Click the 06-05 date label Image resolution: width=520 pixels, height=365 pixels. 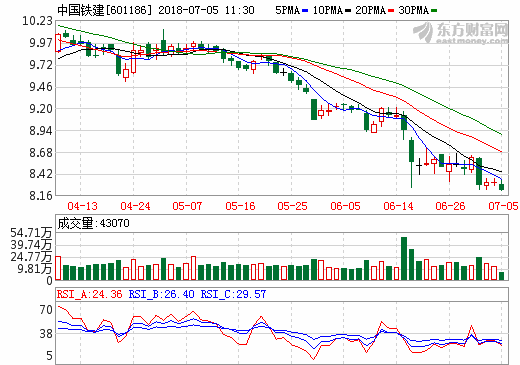coord(345,206)
